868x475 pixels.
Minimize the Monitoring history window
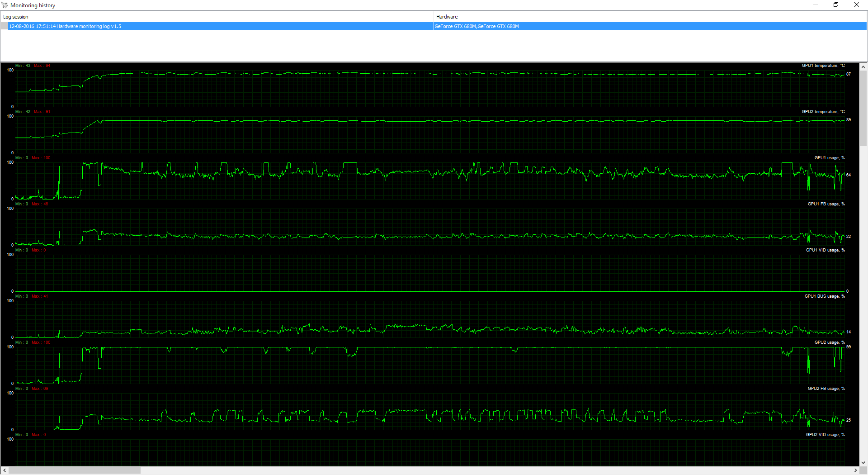pyautogui.click(x=816, y=5)
